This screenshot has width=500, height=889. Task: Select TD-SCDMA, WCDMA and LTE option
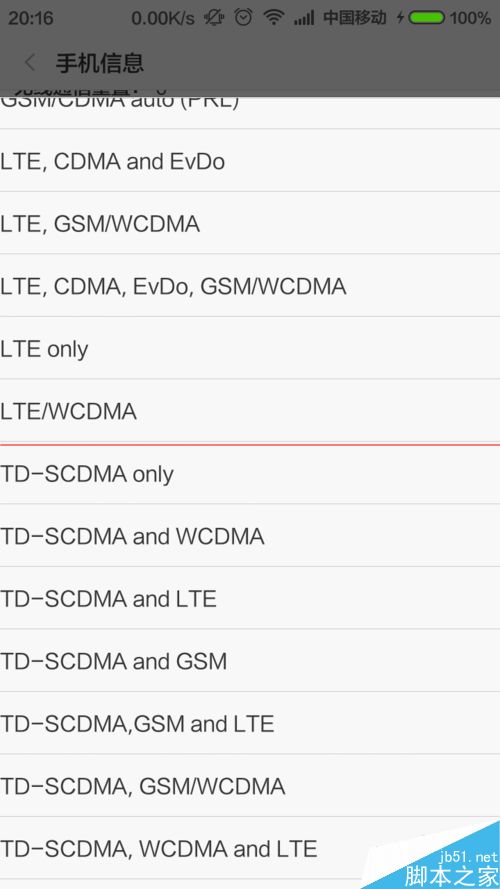[250, 848]
